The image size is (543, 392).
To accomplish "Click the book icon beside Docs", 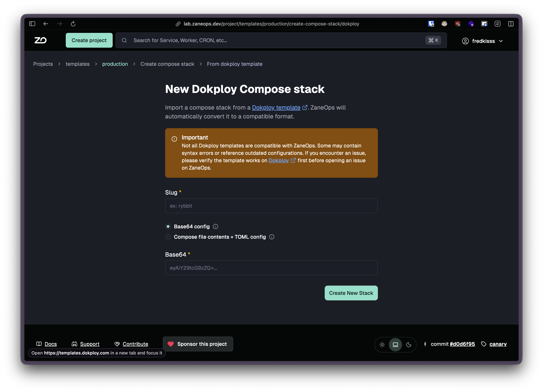I will pyautogui.click(x=39, y=344).
